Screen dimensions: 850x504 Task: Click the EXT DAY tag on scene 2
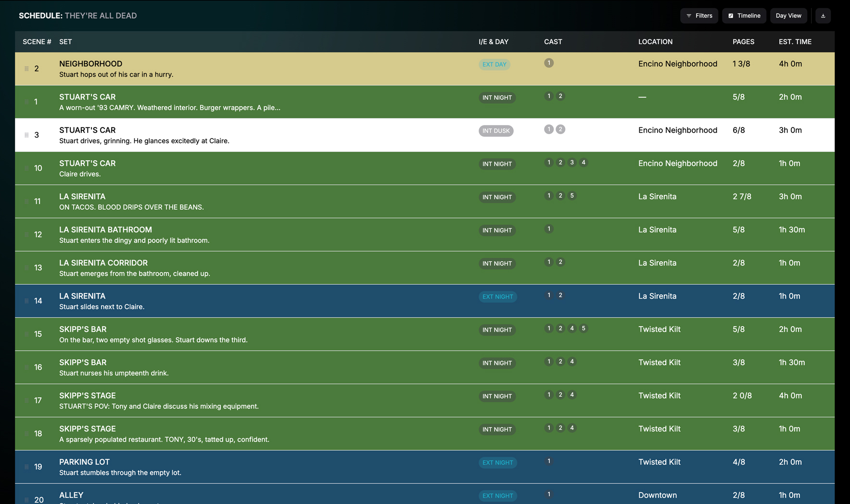(494, 64)
